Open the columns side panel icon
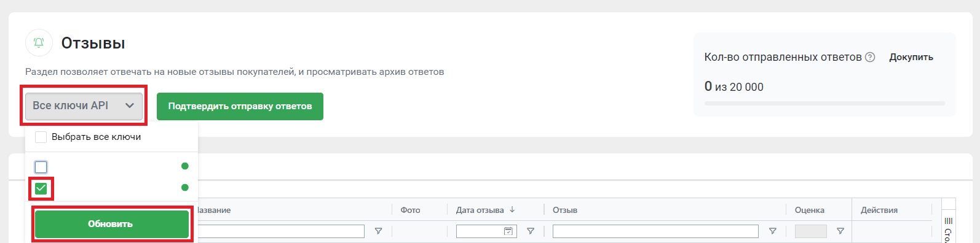Screen dimensions: 980x243 coord(948,221)
